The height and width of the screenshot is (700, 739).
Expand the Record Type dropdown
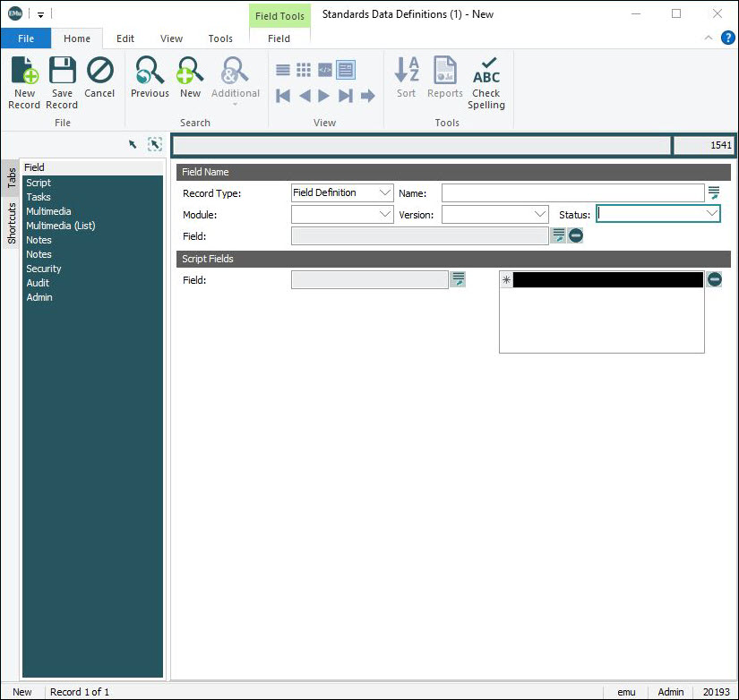point(385,192)
